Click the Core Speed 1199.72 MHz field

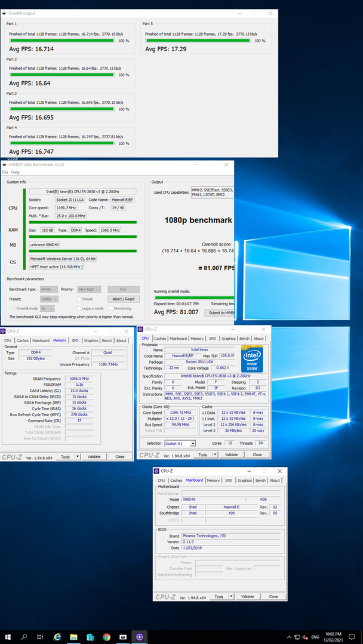tap(181, 412)
